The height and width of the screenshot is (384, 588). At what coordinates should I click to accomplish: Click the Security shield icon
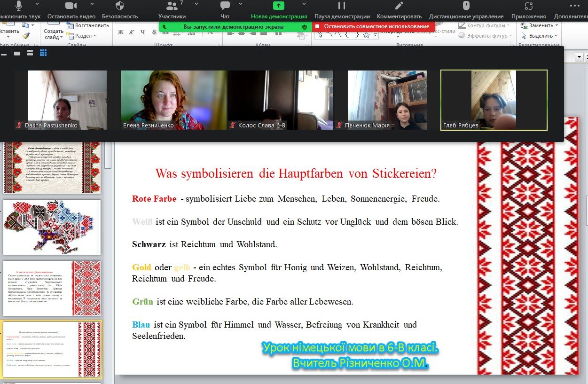(120, 7)
